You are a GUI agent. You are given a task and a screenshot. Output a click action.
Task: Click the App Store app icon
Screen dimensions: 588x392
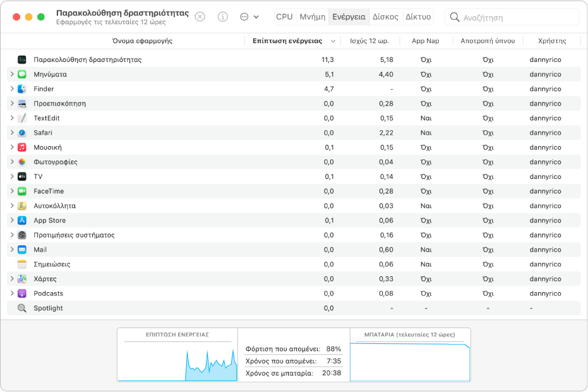tap(22, 221)
